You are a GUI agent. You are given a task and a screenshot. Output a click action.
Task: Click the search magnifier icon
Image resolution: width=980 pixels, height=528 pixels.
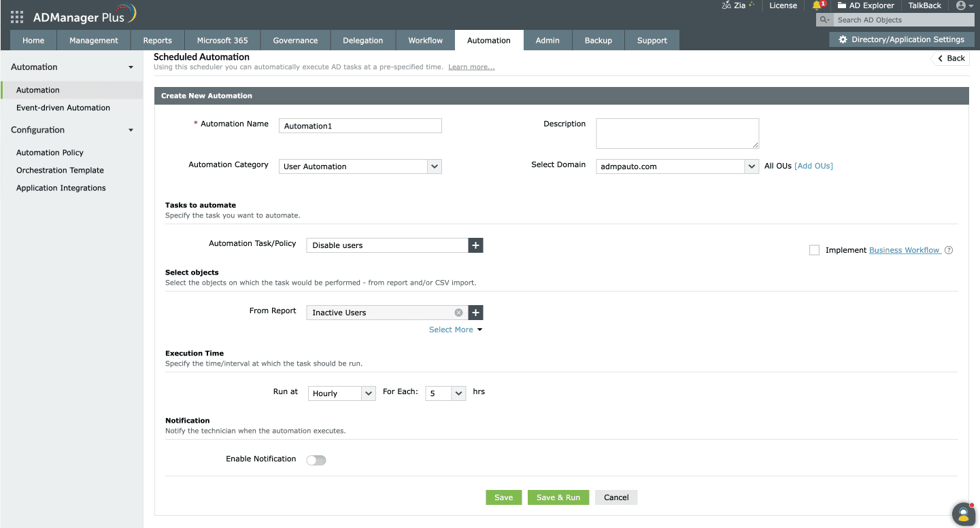[x=823, y=20]
